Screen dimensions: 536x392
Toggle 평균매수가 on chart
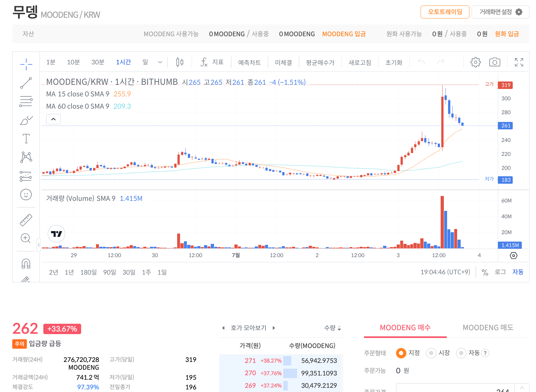click(320, 62)
